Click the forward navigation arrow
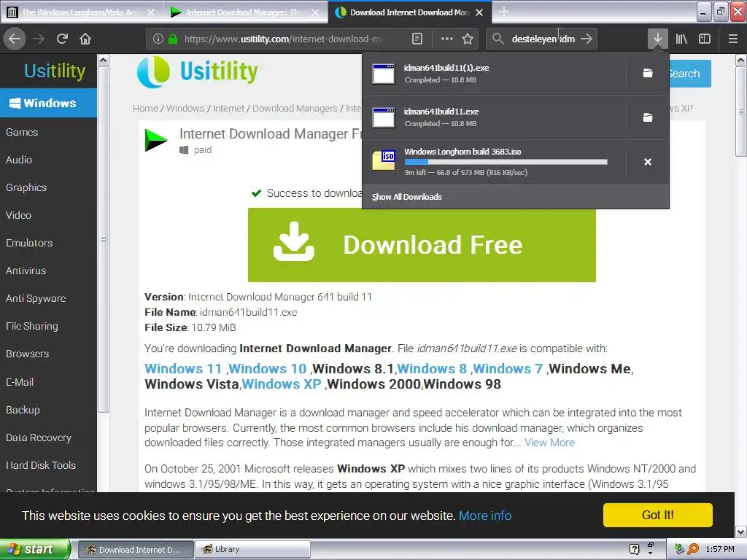Screen dimensions: 747x560 [x=39, y=39]
